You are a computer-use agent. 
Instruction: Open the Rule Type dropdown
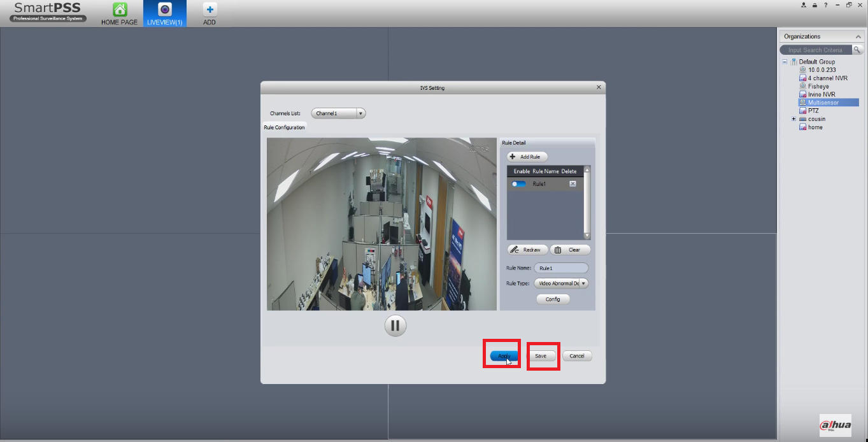[561, 283]
